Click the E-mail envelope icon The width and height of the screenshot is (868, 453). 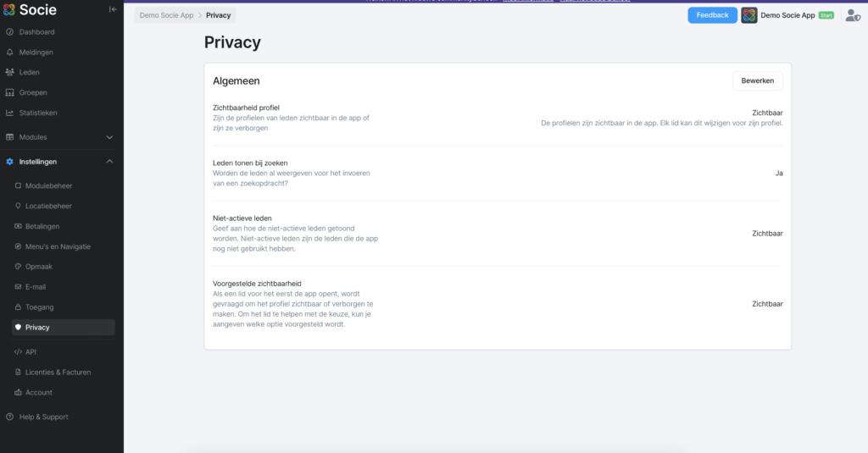tap(18, 287)
